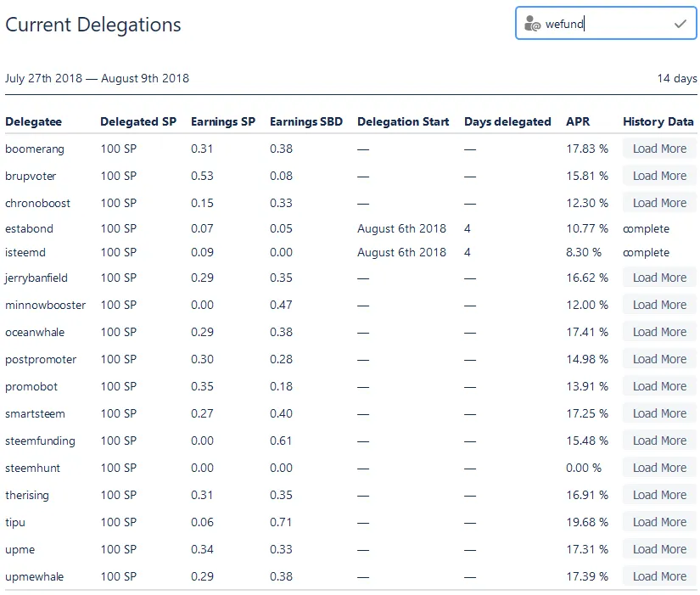The image size is (700, 595).
Task: Select the steemfunding delegatee name
Action: 40,441
